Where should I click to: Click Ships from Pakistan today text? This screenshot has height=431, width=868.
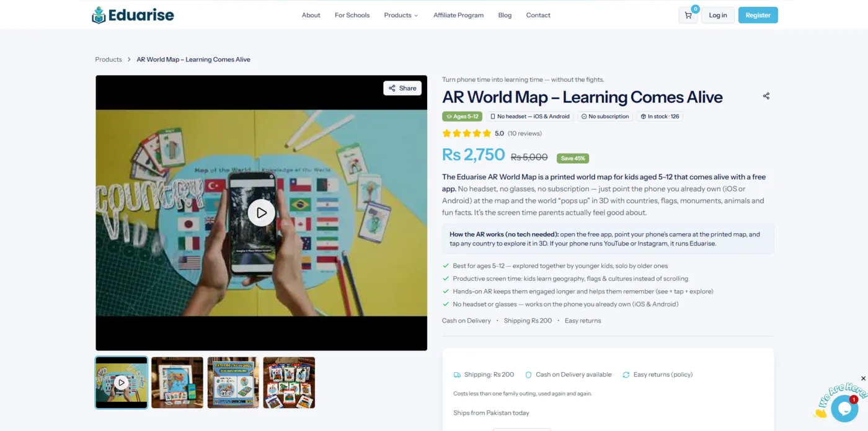coord(491,413)
